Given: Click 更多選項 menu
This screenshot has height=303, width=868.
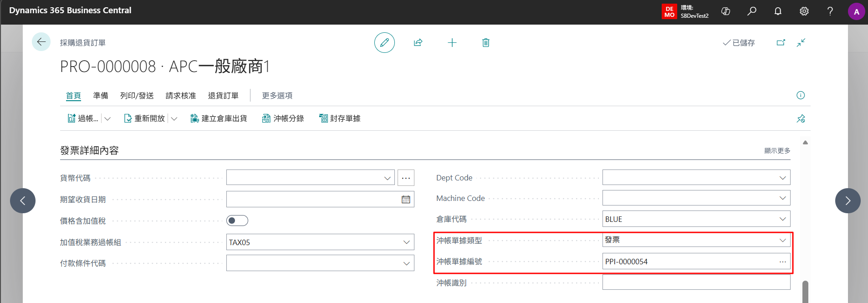Looking at the screenshot, I should pos(277,96).
